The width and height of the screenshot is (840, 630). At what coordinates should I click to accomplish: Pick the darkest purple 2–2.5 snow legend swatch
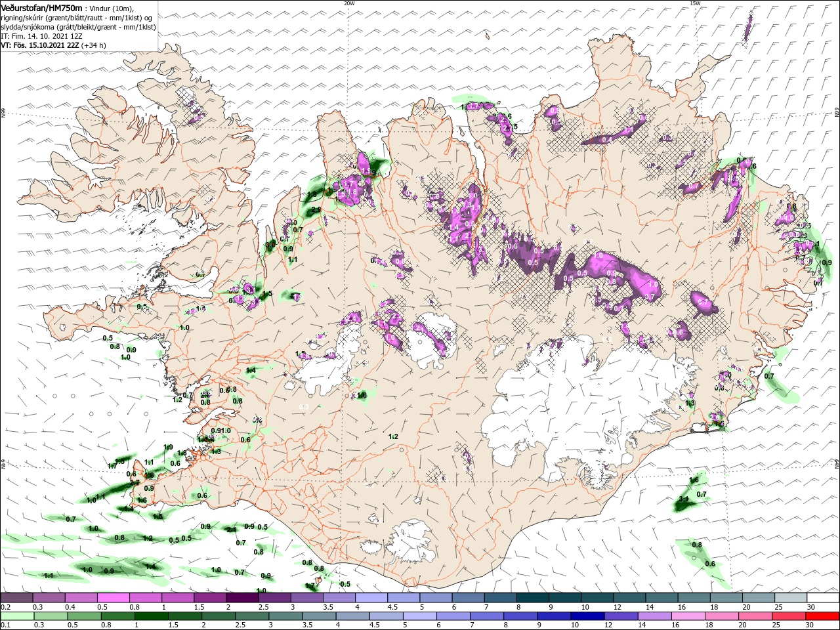(x=242, y=598)
